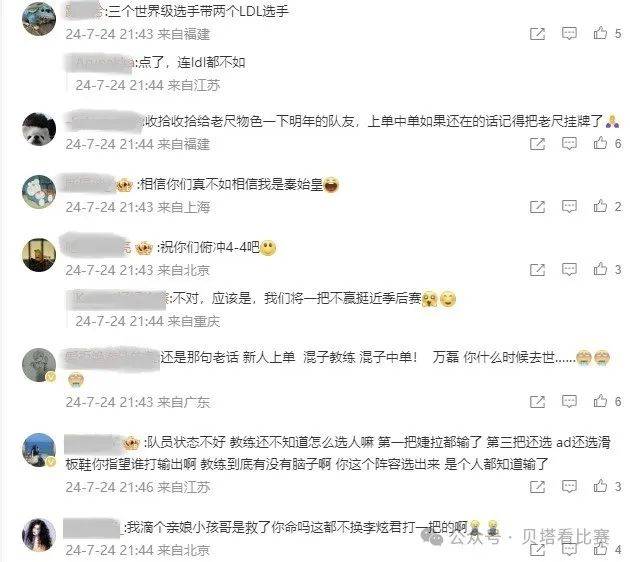The height and width of the screenshot is (562, 630).
Task: Like the 祝你们俯冲4-4吧 comment
Action: pos(600,269)
